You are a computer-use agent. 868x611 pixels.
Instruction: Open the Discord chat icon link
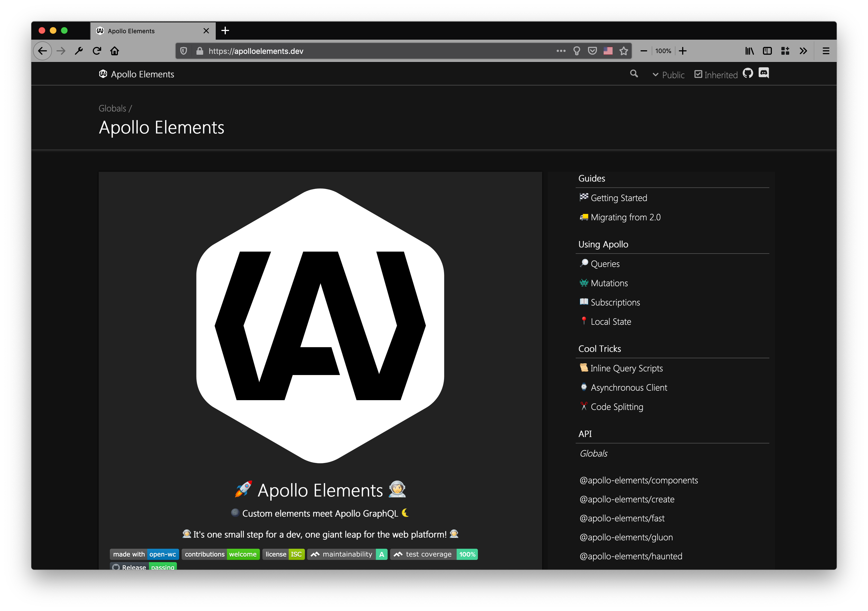(763, 73)
